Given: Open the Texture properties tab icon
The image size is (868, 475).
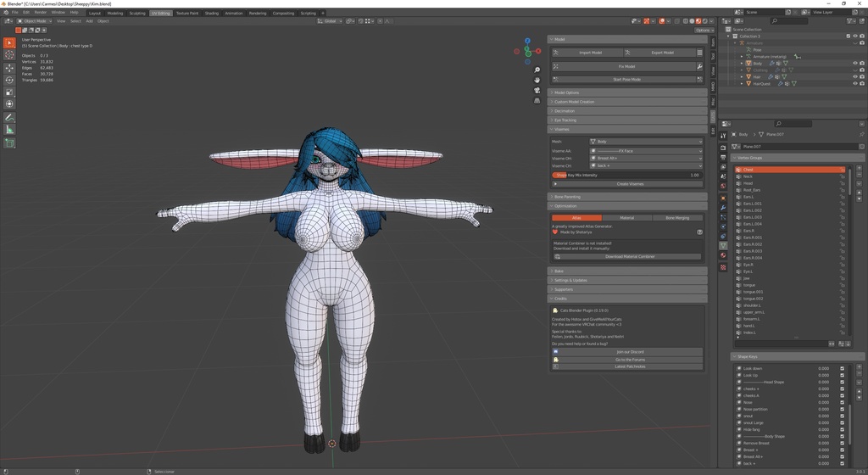Looking at the screenshot, I should pos(723,267).
